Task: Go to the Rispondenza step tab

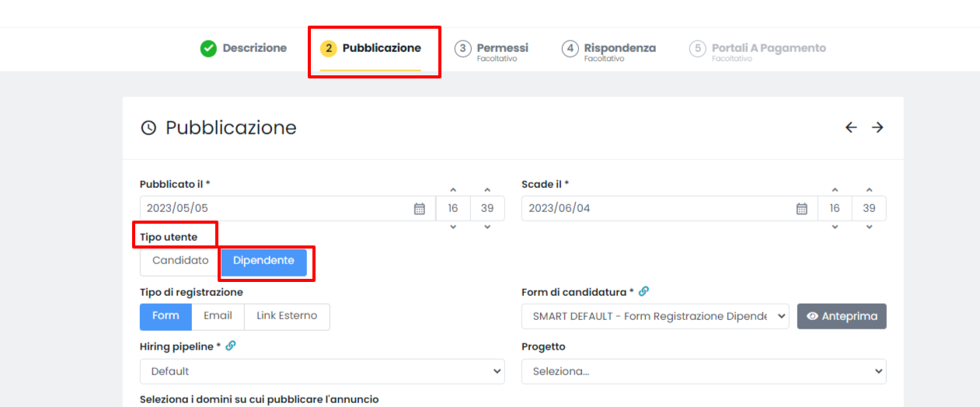Action: (x=610, y=50)
